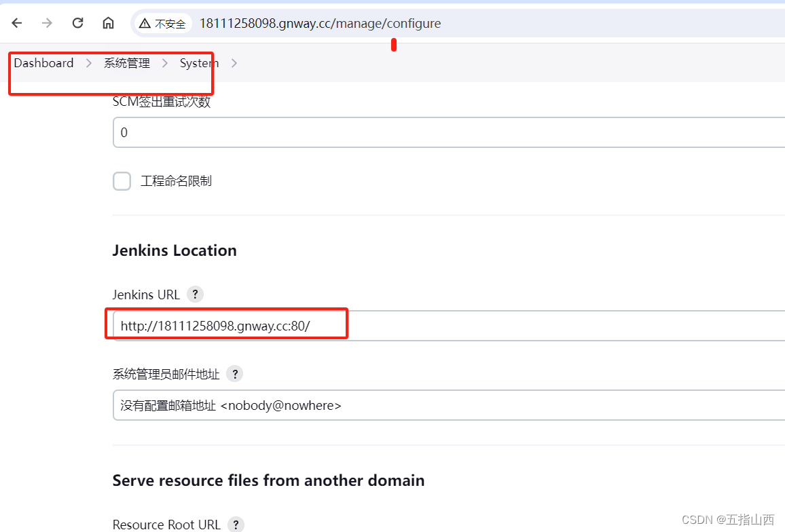Screen dimensions: 785x532
Task: Click the browser forward arrow
Action: [x=47, y=23]
